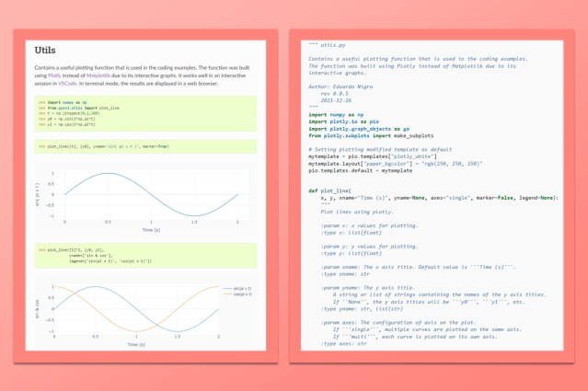The width and height of the screenshot is (588, 391).
Task: Click the 'sin & cos' y-axis title
Action: point(38,308)
